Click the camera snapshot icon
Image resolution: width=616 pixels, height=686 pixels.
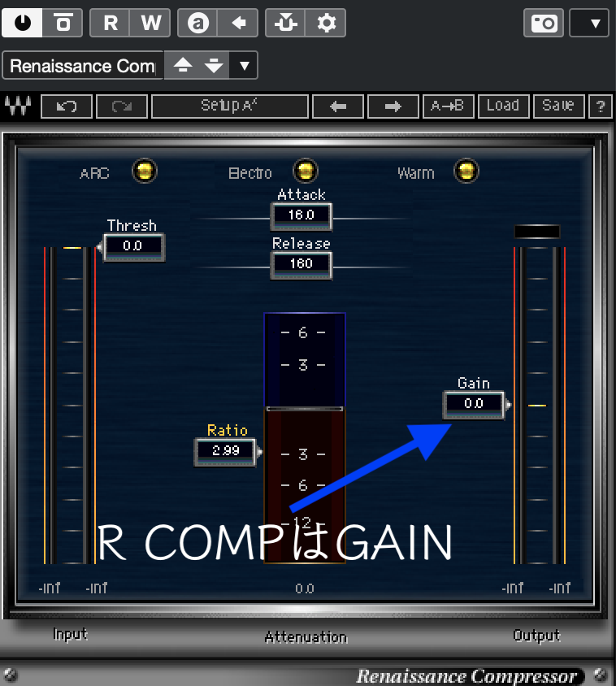click(544, 22)
